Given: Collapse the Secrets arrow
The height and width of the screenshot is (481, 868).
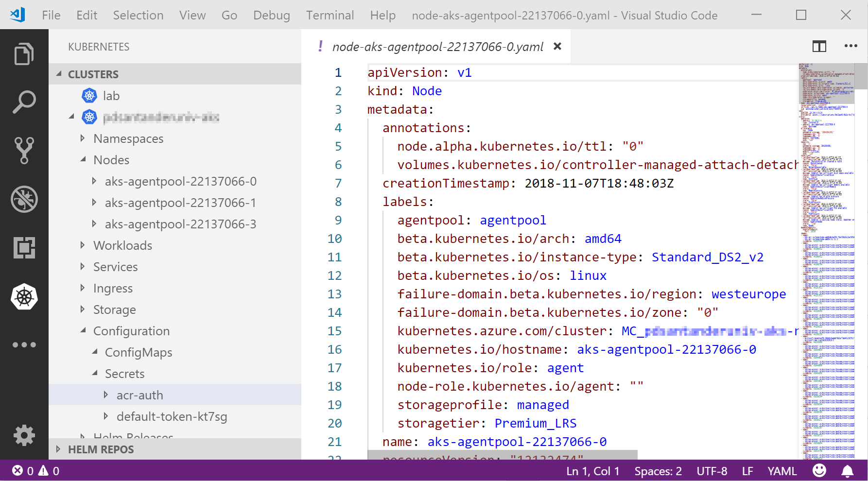Looking at the screenshot, I should coord(95,373).
